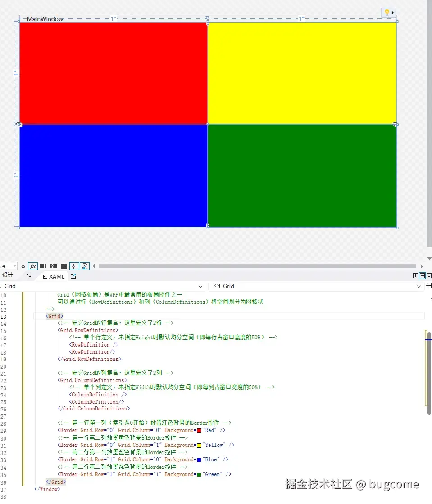Click down arrow of designer vertical scrollbar
432x504 pixels.
tap(429, 258)
